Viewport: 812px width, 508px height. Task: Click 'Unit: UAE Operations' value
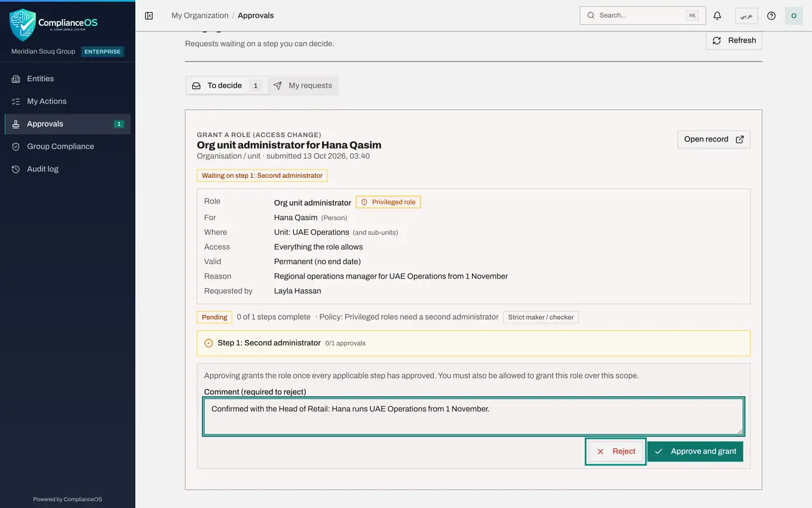point(311,232)
